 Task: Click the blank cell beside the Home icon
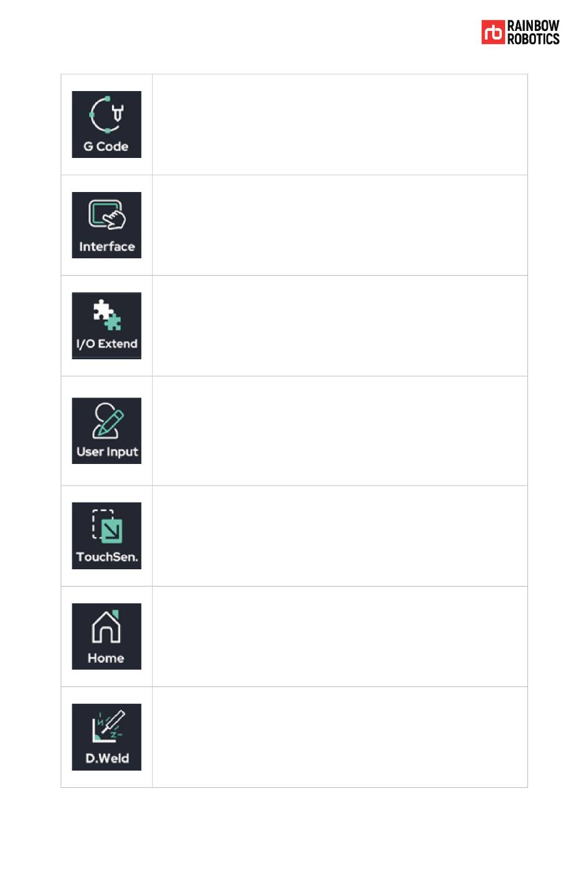pyautogui.click(x=340, y=637)
